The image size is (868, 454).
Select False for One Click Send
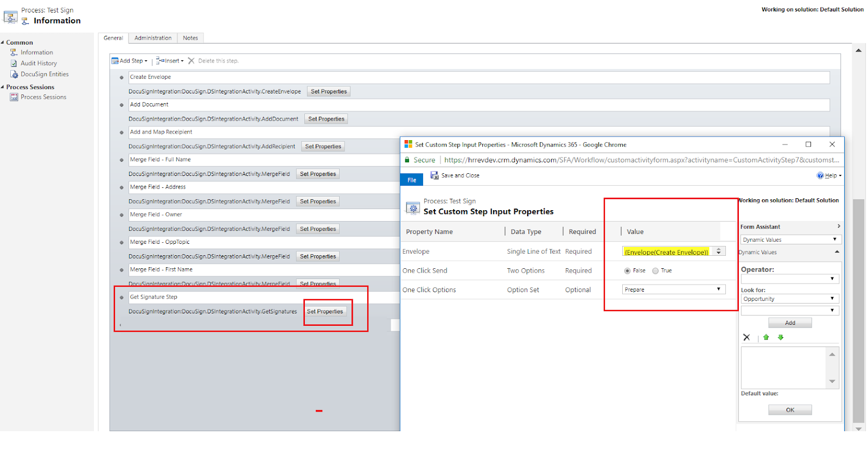(627, 270)
